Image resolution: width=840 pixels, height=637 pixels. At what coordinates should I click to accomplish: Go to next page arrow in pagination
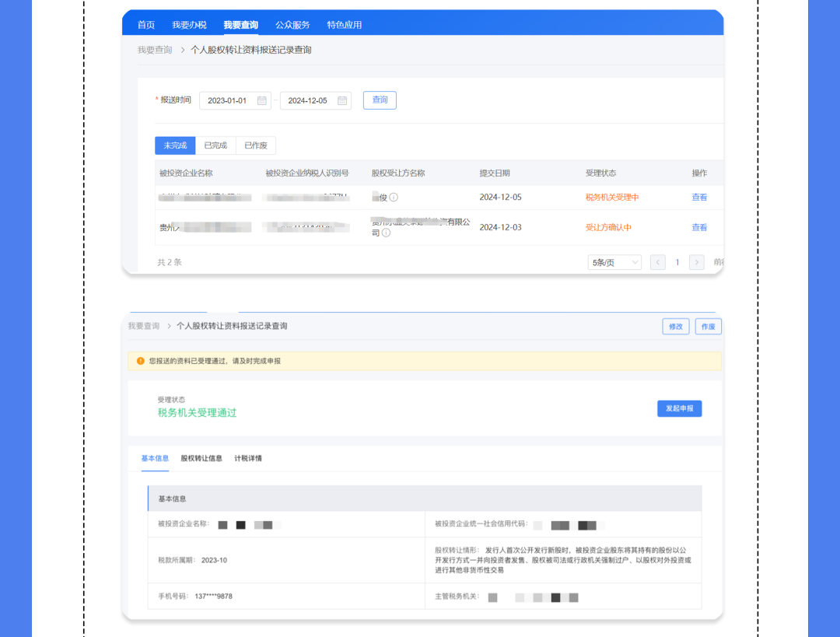[696, 263]
